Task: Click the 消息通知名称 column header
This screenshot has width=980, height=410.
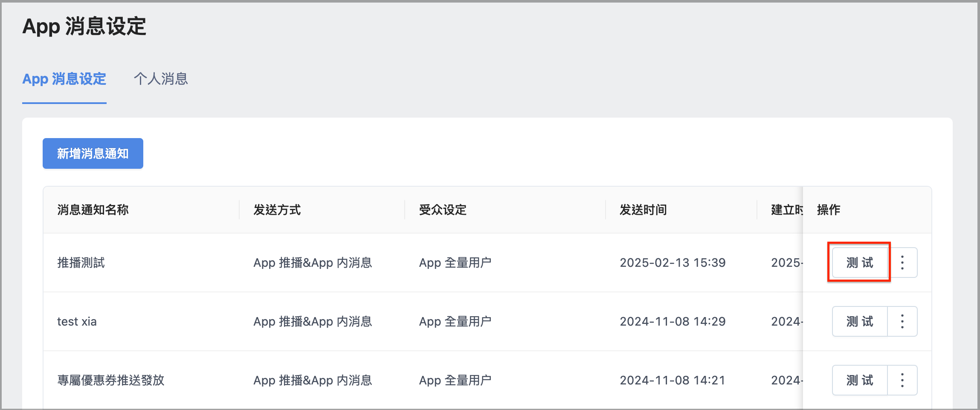Action: (93, 210)
